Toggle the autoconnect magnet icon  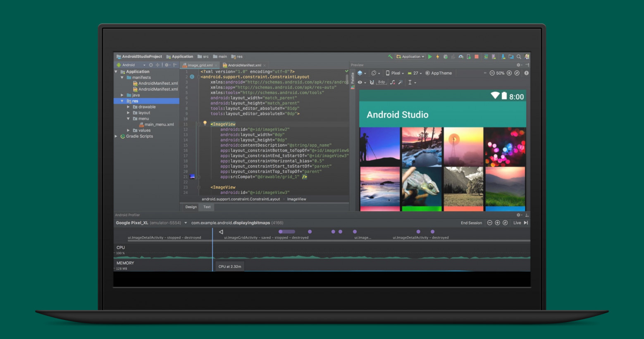(x=372, y=82)
